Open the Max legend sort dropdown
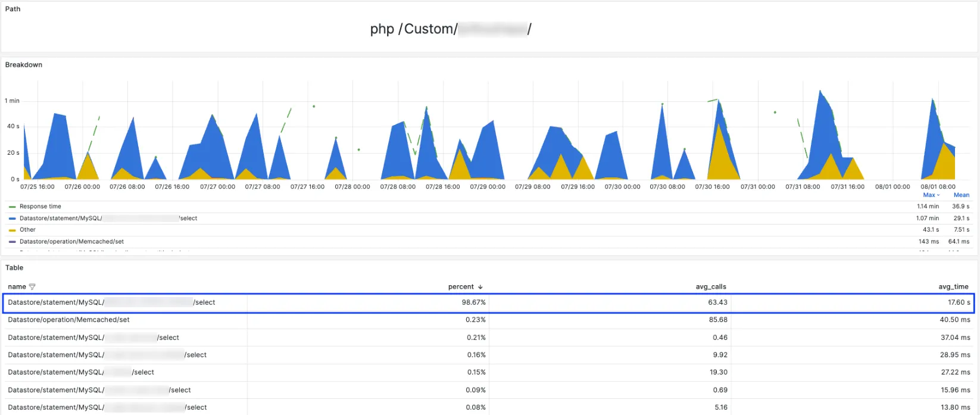The height and width of the screenshot is (415, 980). point(931,195)
